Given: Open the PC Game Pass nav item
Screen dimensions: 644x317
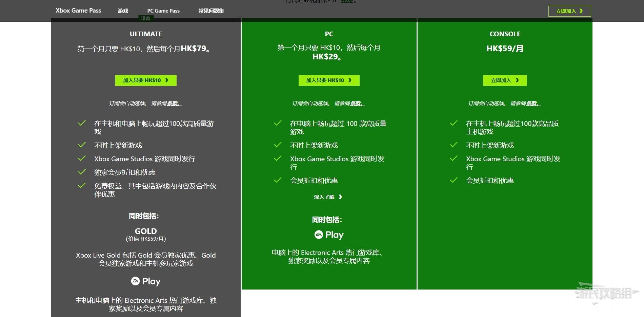Looking at the screenshot, I should point(163,11).
